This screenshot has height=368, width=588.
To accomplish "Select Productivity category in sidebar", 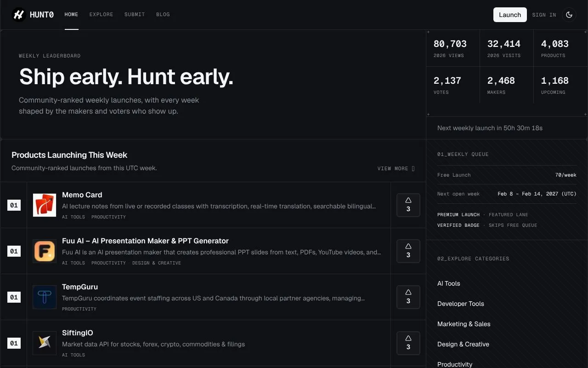I will pyautogui.click(x=455, y=364).
